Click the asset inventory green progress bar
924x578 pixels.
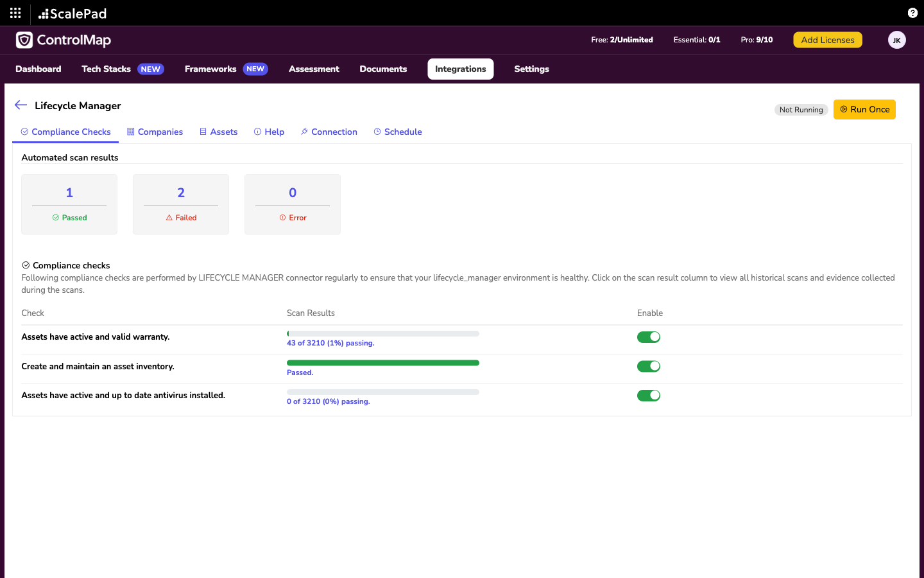tap(383, 363)
